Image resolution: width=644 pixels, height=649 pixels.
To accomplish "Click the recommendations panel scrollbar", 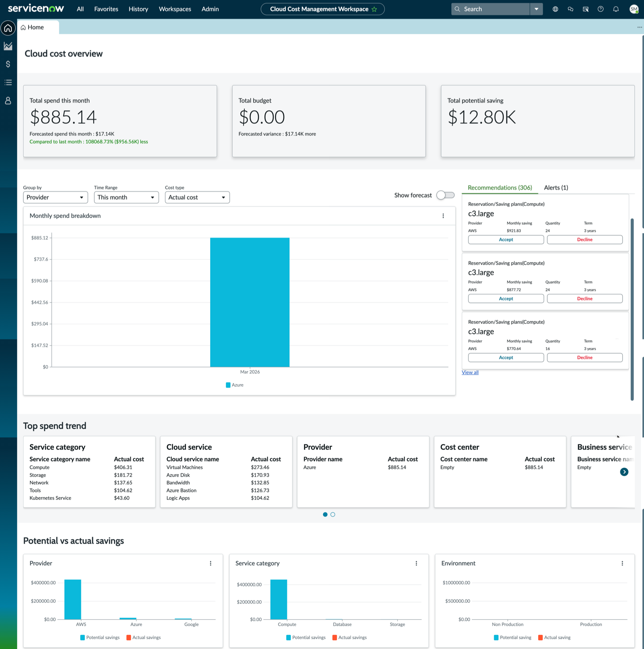I will (632, 309).
